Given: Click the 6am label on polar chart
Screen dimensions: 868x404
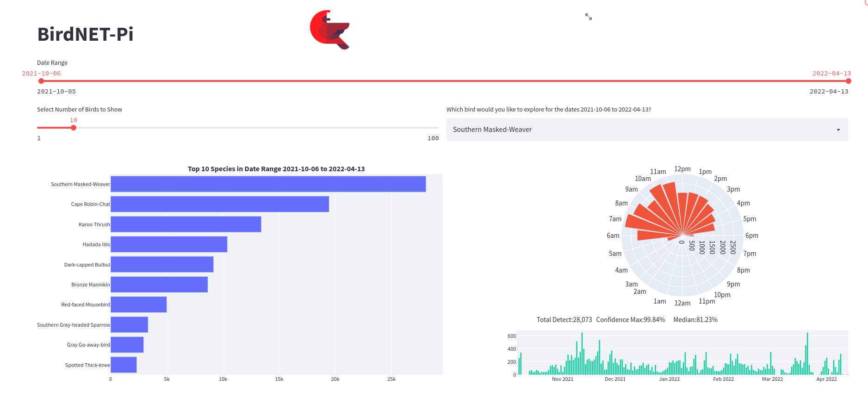Looking at the screenshot, I should pos(613,236).
